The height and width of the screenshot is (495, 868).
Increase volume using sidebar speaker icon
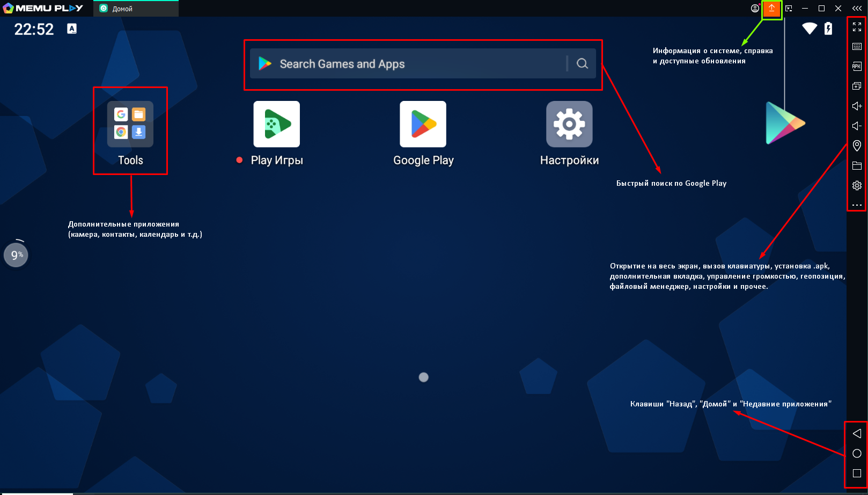click(857, 106)
